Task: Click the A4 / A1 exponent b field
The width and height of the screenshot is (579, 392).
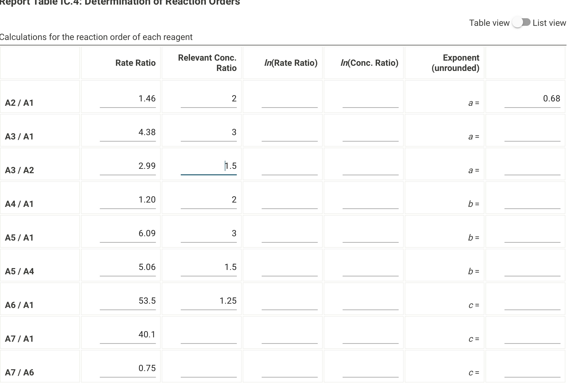Action: 532,200
